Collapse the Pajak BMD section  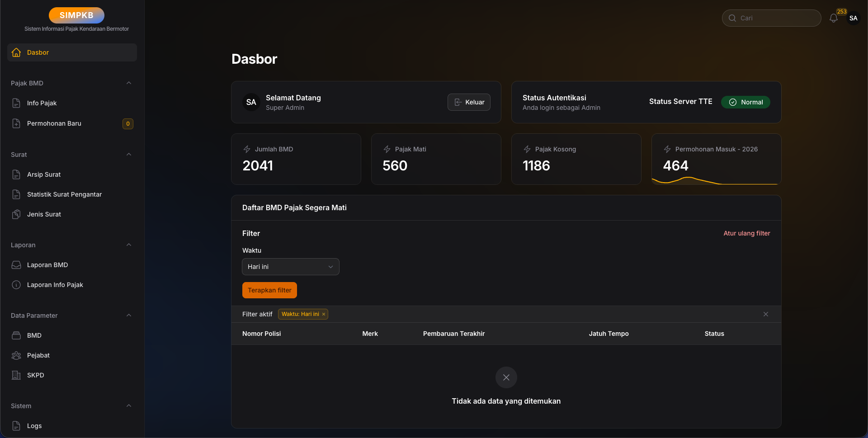pos(129,83)
